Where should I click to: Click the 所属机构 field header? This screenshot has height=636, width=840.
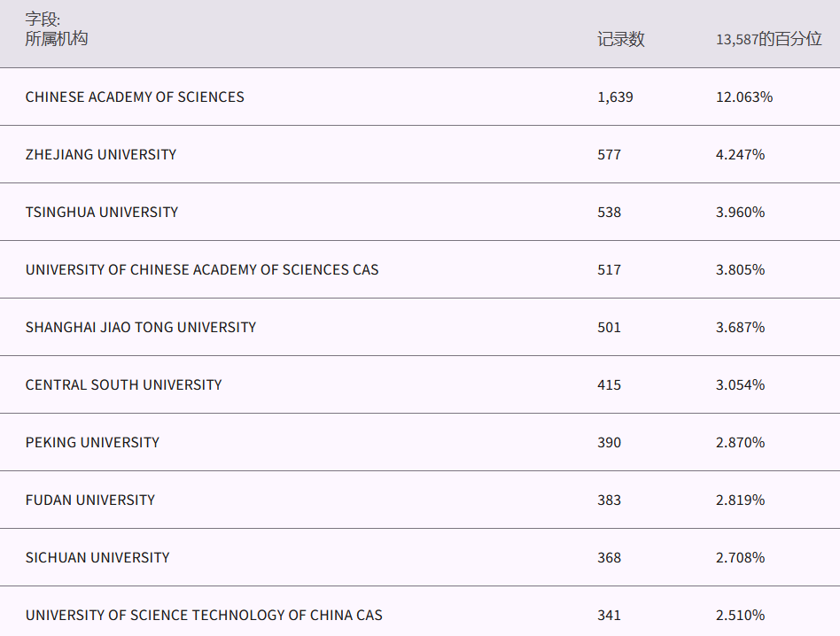click(x=57, y=39)
